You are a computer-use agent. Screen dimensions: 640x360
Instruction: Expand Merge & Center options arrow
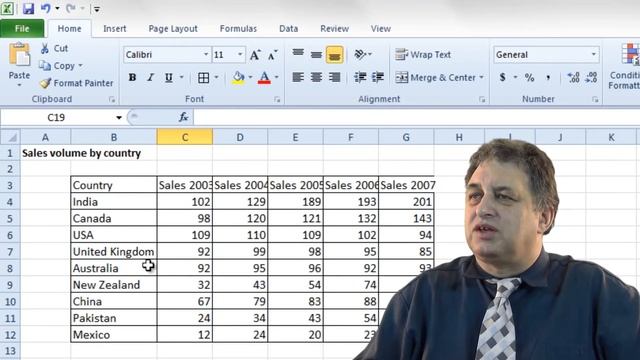pyautogui.click(x=482, y=77)
